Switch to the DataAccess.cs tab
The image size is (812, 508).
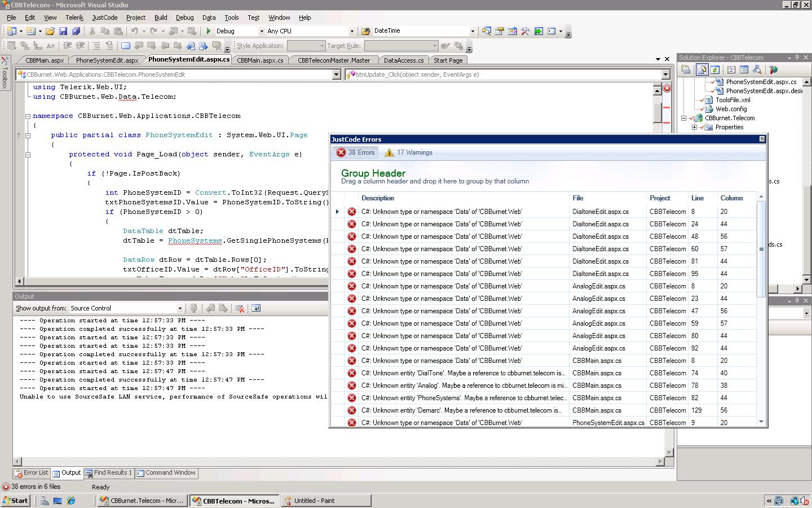(403, 60)
